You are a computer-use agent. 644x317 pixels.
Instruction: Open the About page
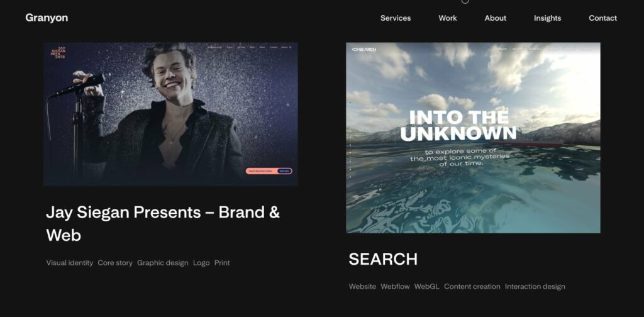pos(496,18)
